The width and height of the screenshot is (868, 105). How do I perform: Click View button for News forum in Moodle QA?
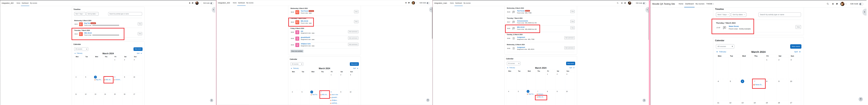pyautogui.click(x=798, y=27)
